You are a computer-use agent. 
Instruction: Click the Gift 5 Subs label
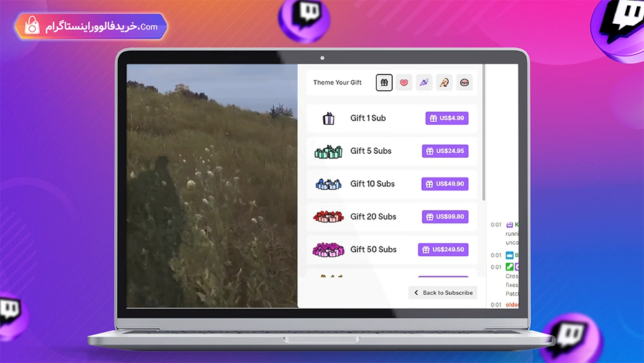(371, 151)
